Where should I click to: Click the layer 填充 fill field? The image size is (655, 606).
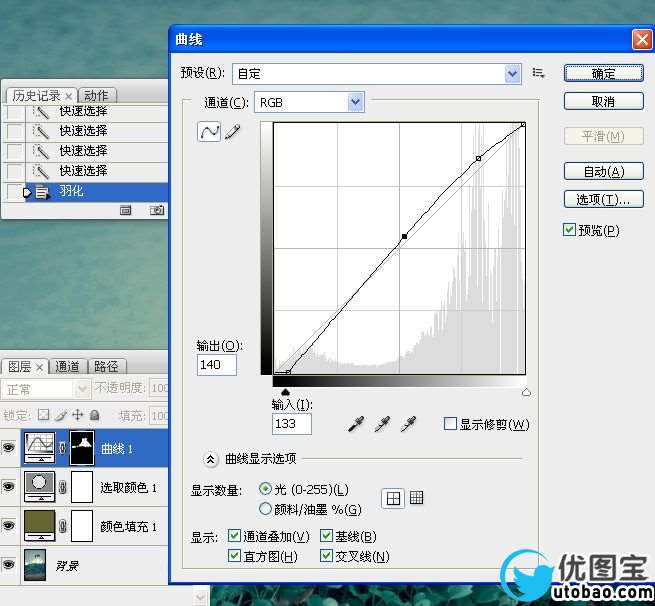click(x=159, y=416)
